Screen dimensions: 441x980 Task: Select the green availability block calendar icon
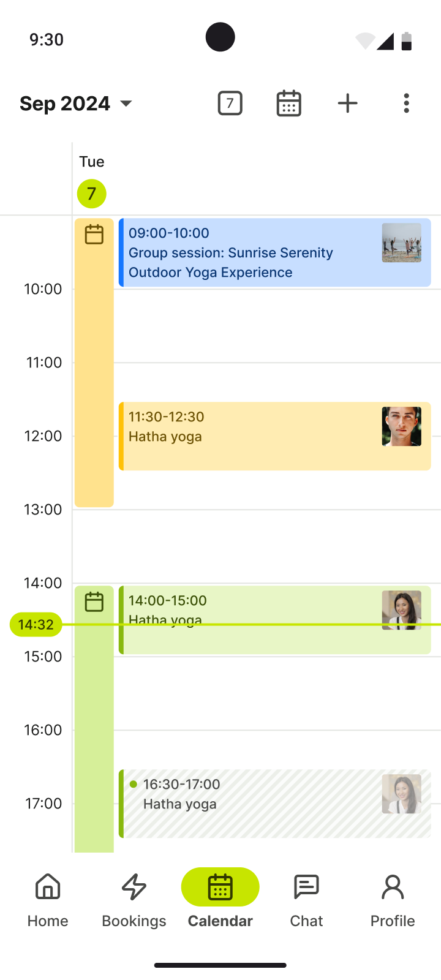coord(94,602)
